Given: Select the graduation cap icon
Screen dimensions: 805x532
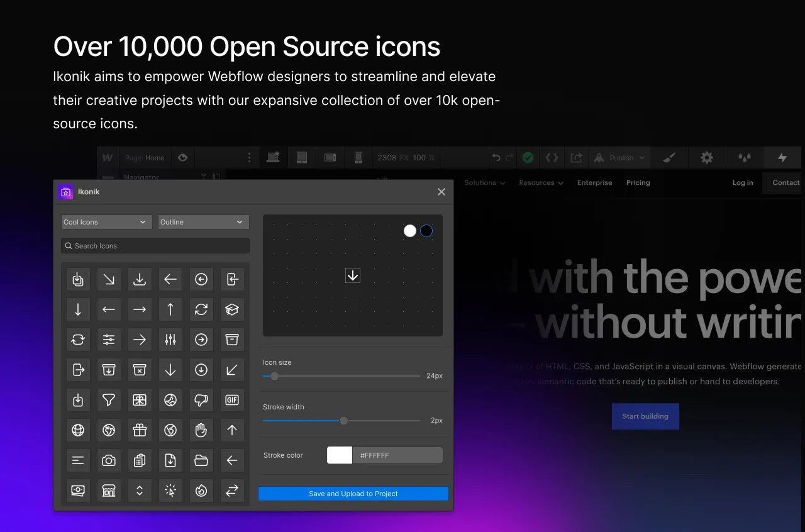Looking at the screenshot, I should 232,309.
